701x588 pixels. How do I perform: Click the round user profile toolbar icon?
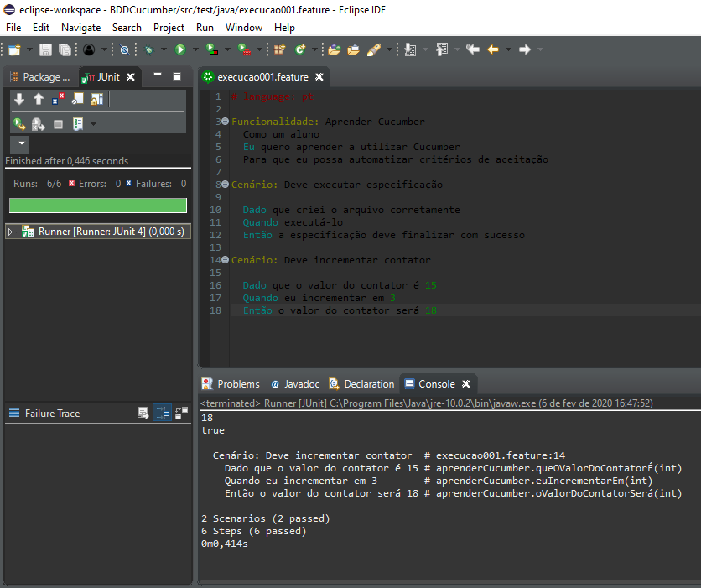89,49
